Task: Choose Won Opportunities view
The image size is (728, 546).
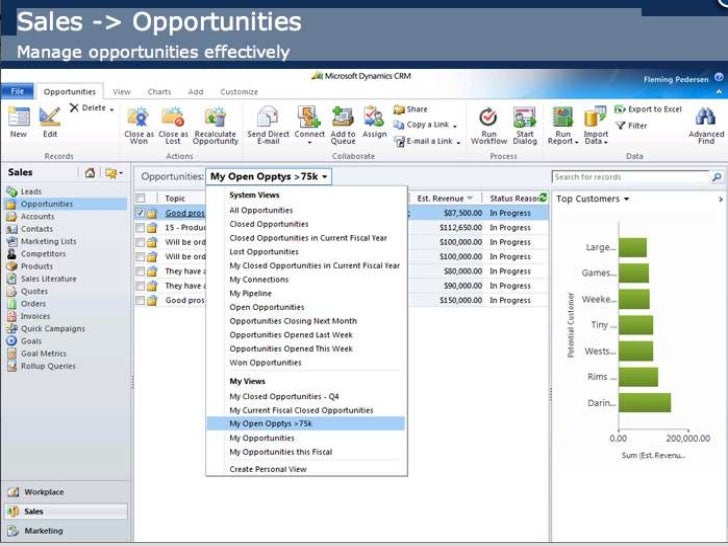Action: point(265,363)
